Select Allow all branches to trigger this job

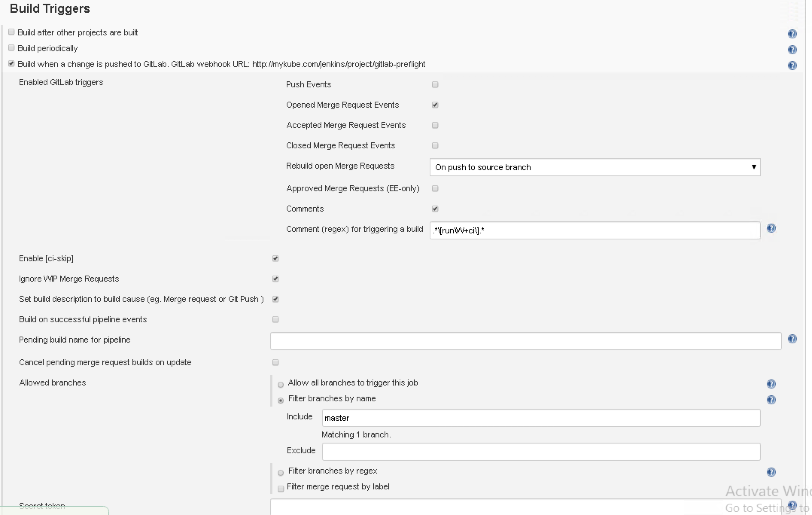(281, 385)
